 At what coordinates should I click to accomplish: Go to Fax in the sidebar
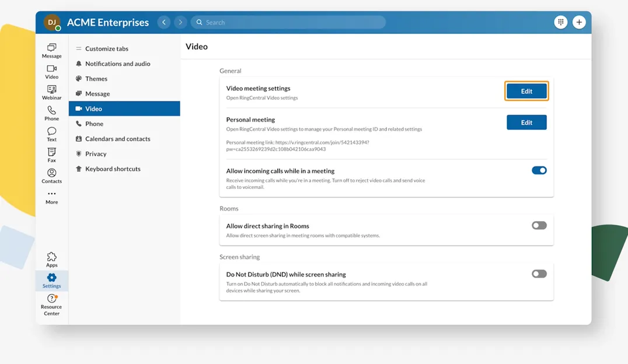51,155
